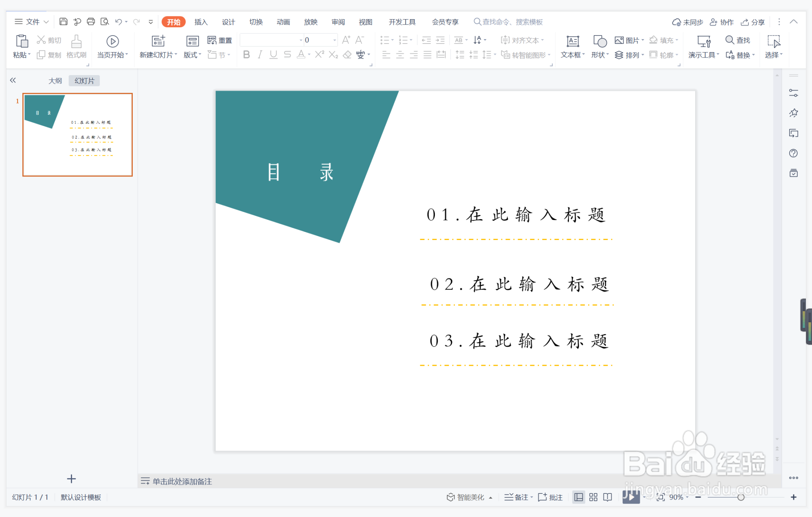Select the Format Painter (格式刷) tool
The image size is (812, 517).
click(x=77, y=47)
